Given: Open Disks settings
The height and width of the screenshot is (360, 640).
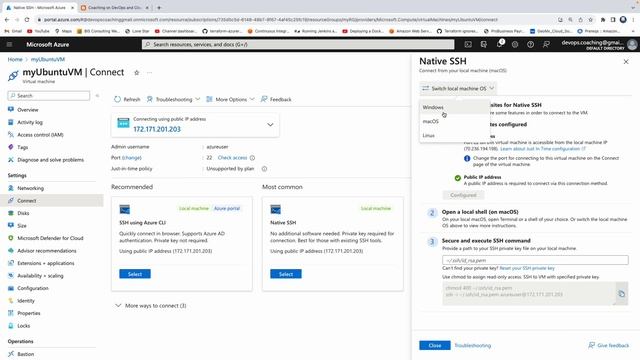Looking at the screenshot, I should click(x=23, y=213).
